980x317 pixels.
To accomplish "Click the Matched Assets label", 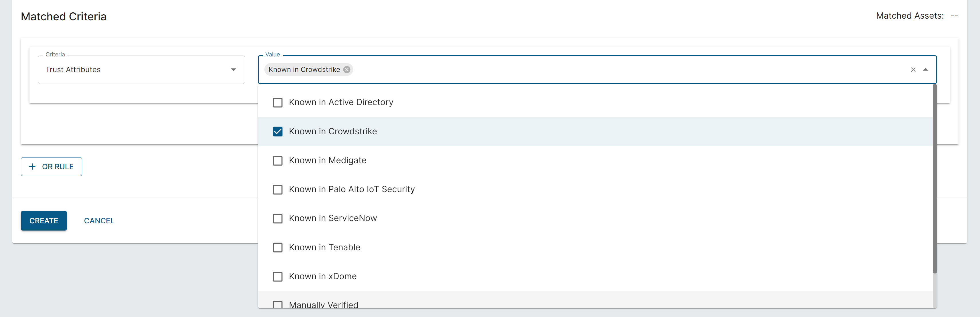I will click(910, 15).
